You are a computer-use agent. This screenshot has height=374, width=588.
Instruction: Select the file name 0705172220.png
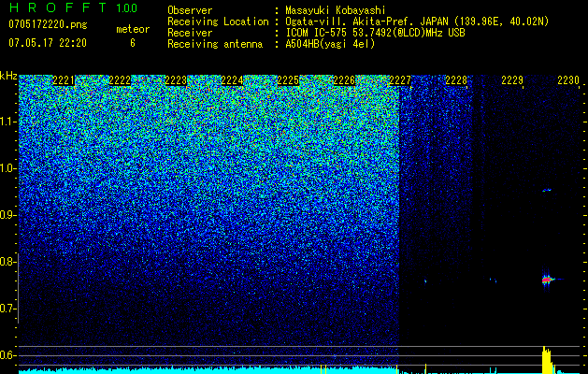click(48, 24)
